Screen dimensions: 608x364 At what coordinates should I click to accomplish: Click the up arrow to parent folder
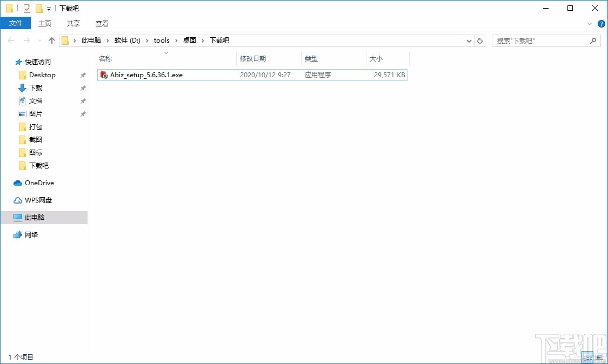(x=51, y=40)
